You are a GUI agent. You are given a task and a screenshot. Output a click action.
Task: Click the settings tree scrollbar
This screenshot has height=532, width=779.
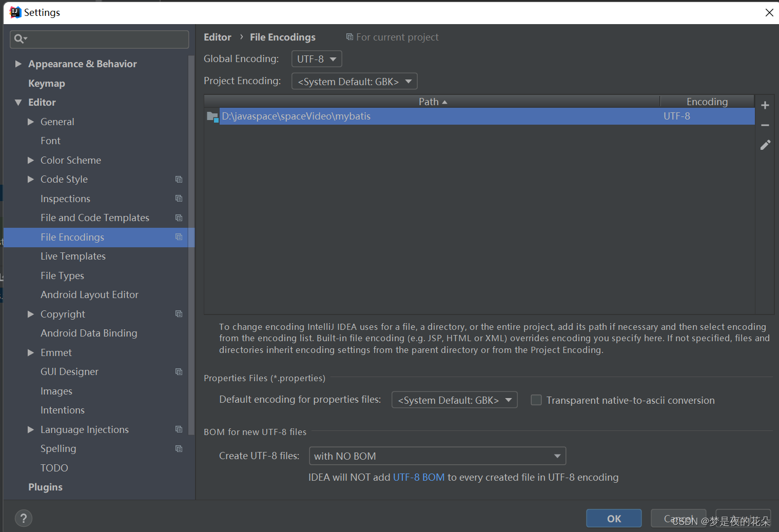coord(191,245)
